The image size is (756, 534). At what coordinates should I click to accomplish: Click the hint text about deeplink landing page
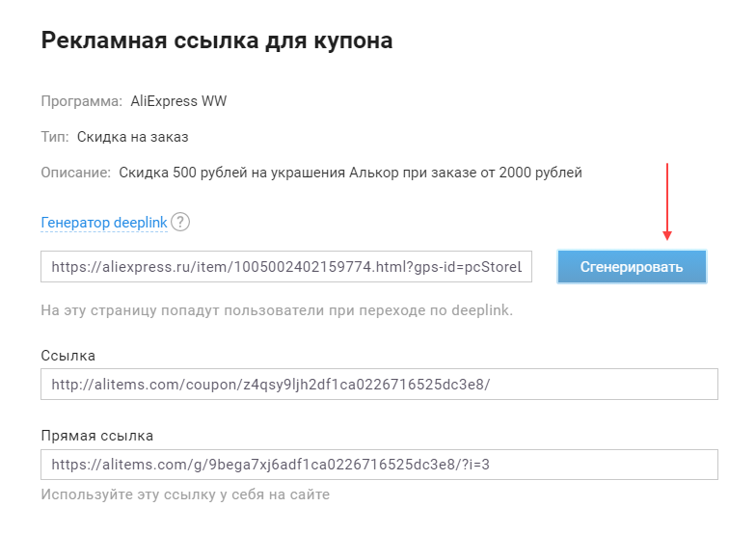pos(277,310)
